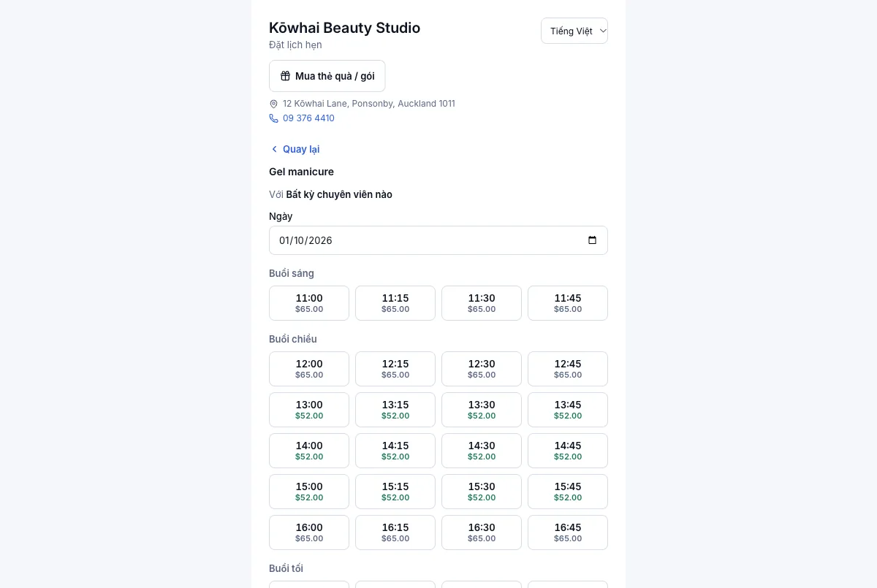Click the Mua thẻ quà / gói button
Screen dimensions: 877x588
(327, 76)
